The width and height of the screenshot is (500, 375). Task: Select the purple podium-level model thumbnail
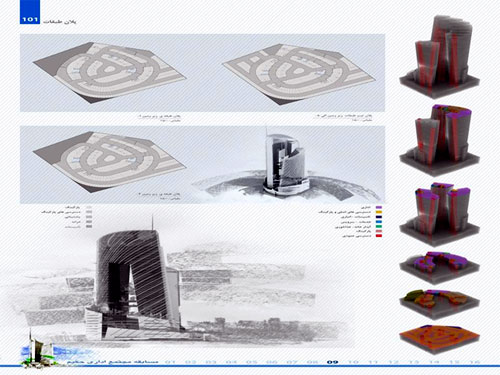click(x=439, y=268)
